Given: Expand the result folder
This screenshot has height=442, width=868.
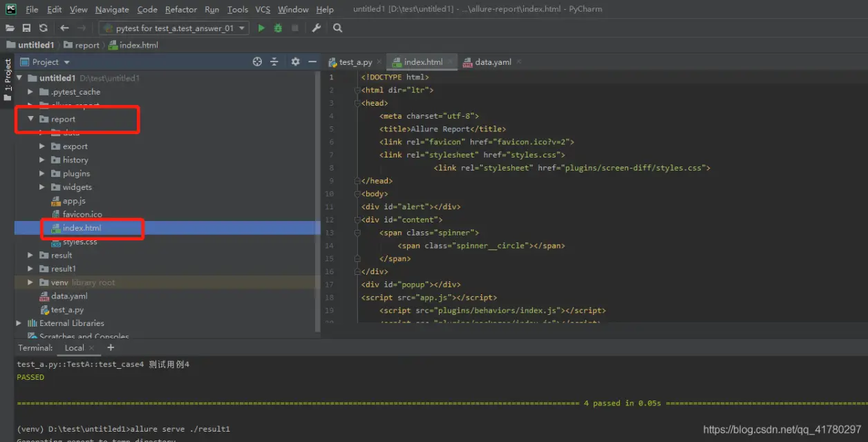Looking at the screenshot, I should pyautogui.click(x=30, y=255).
